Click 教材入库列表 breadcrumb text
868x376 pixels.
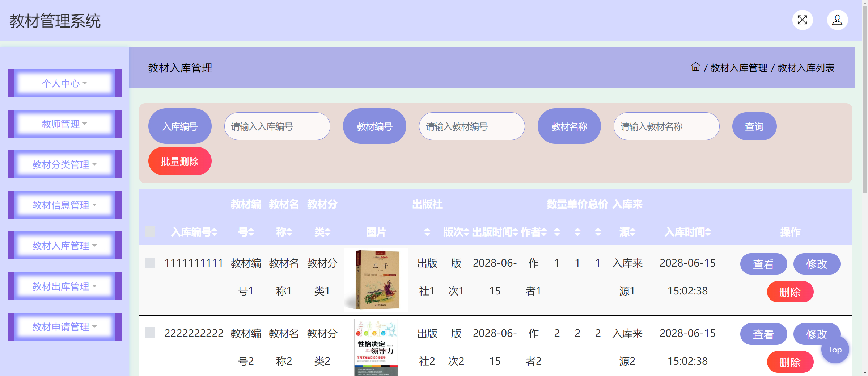click(x=806, y=68)
